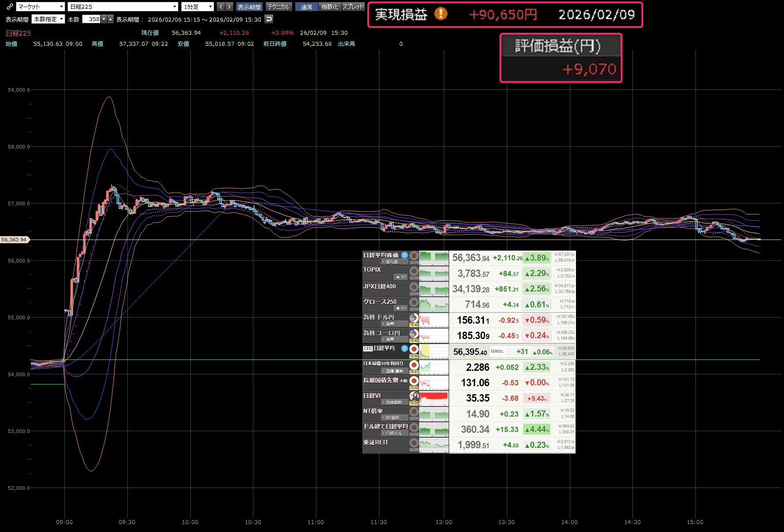
Task: Select the 通常 display mode
Action: pyautogui.click(x=306, y=7)
